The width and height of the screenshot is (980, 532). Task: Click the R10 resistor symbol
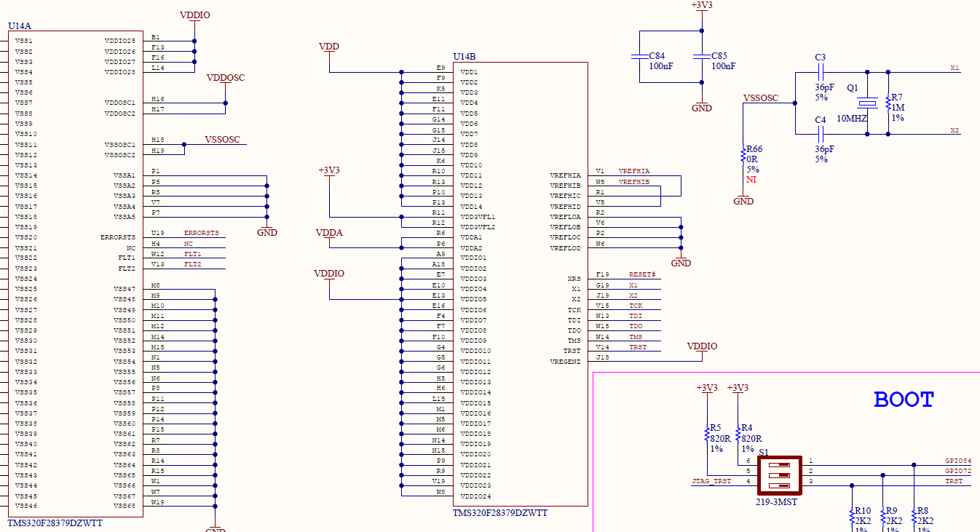point(853,516)
